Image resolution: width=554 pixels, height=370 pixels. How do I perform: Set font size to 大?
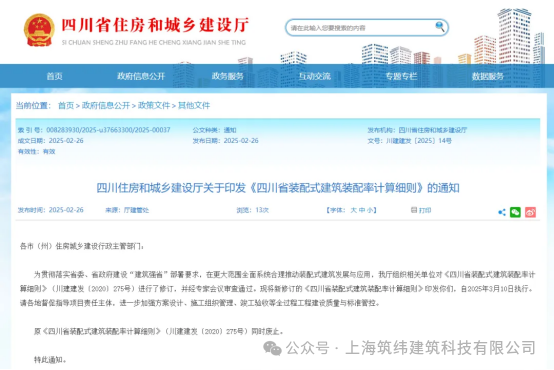pos(354,210)
